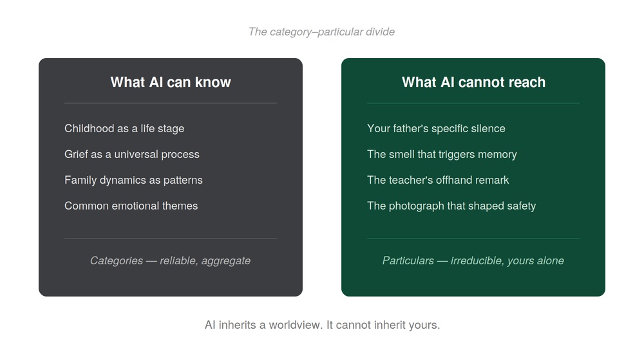Select the heading 'What AI cannot reach'
Image resolution: width=644 pixels, height=361 pixels.
[x=473, y=83]
